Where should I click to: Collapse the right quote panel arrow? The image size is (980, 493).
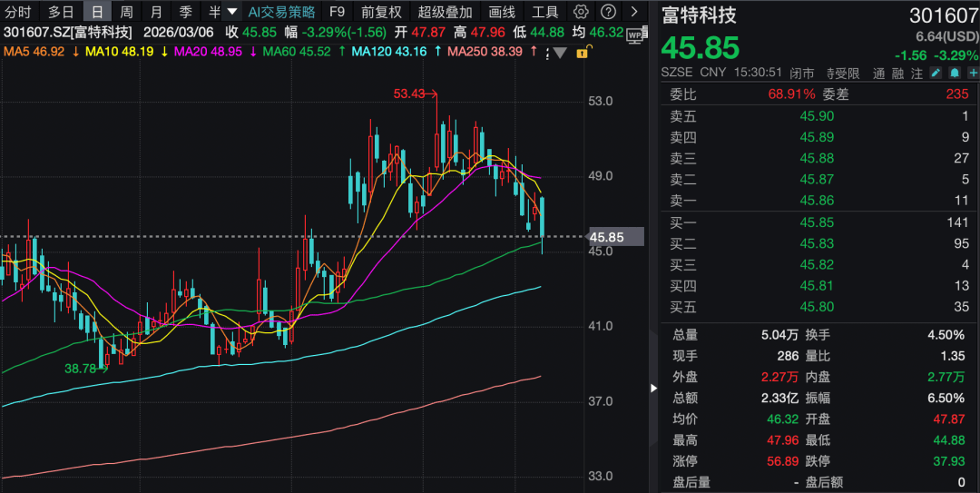(x=653, y=389)
